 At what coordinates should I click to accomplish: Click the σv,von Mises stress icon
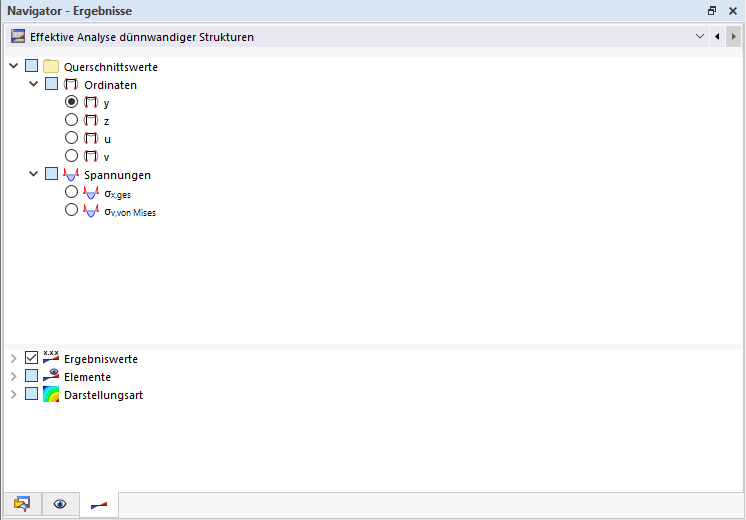[91, 211]
